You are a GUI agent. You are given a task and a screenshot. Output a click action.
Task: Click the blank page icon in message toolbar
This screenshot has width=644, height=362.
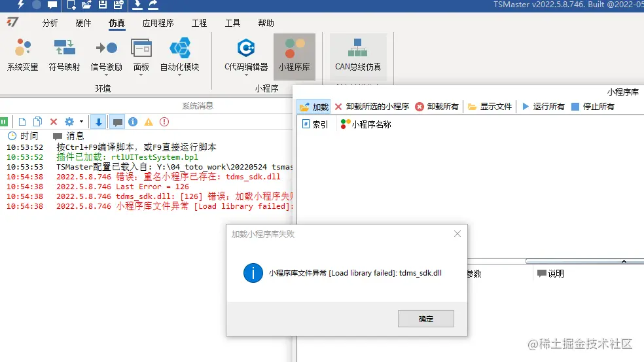pos(22,122)
